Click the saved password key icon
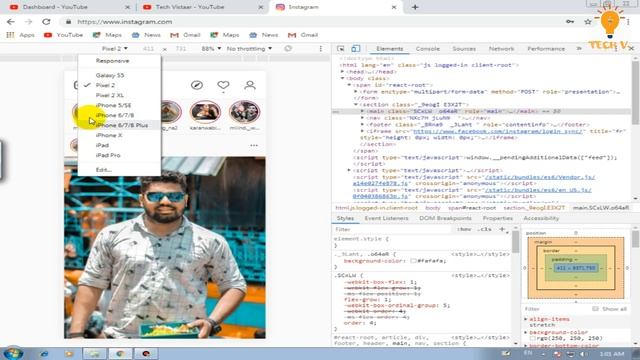 coord(570,22)
